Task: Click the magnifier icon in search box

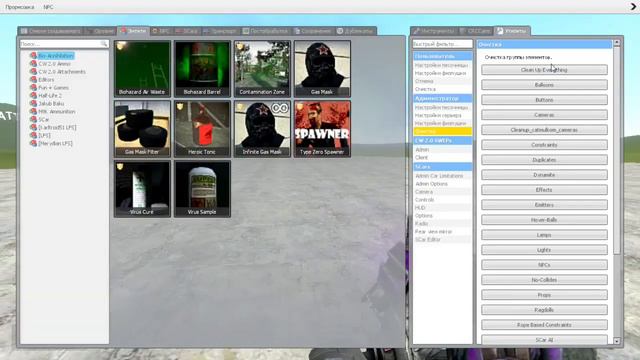Action: pyautogui.click(x=104, y=44)
